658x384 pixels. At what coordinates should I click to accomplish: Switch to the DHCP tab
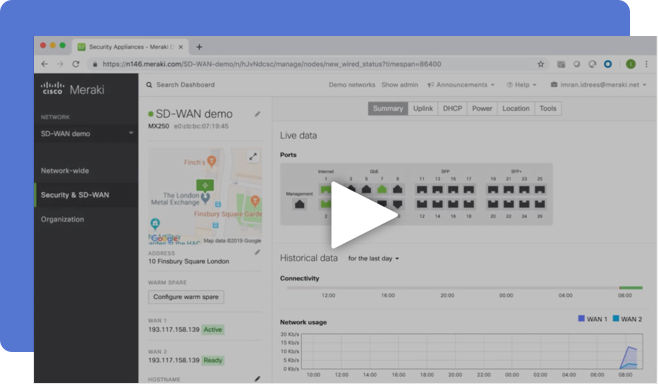[x=452, y=108]
